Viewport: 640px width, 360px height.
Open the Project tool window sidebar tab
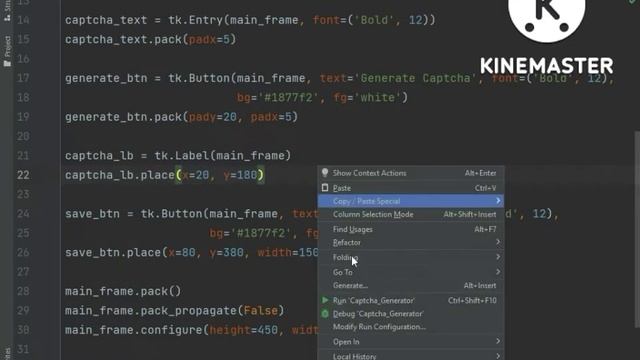click(x=7, y=51)
